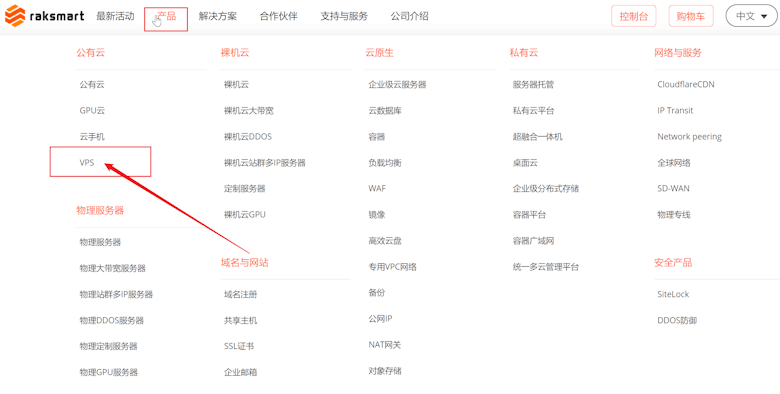Open 容器平台 link
780x394 pixels.
coord(529,214)
